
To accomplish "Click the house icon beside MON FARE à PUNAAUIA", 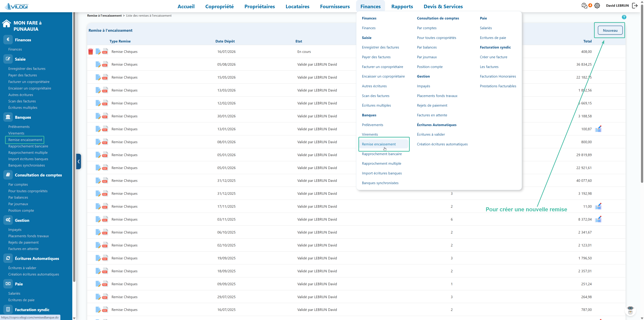I will pos(7,24).
